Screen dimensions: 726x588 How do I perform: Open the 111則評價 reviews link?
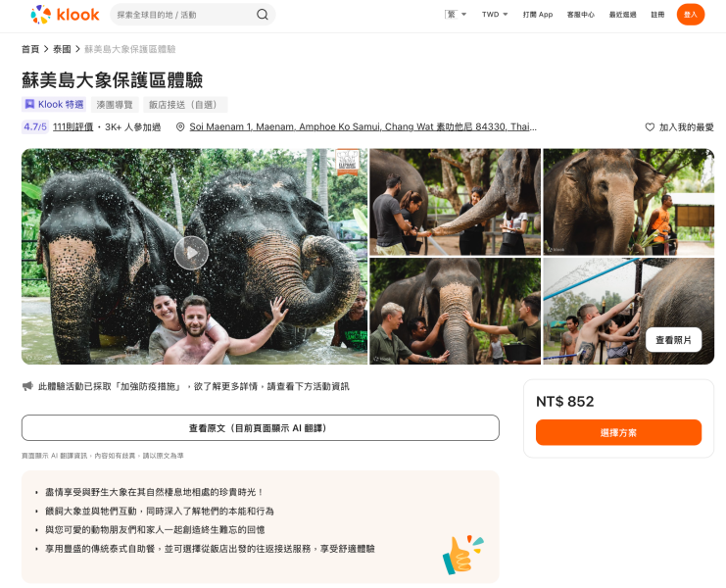[x=73, y=127]
